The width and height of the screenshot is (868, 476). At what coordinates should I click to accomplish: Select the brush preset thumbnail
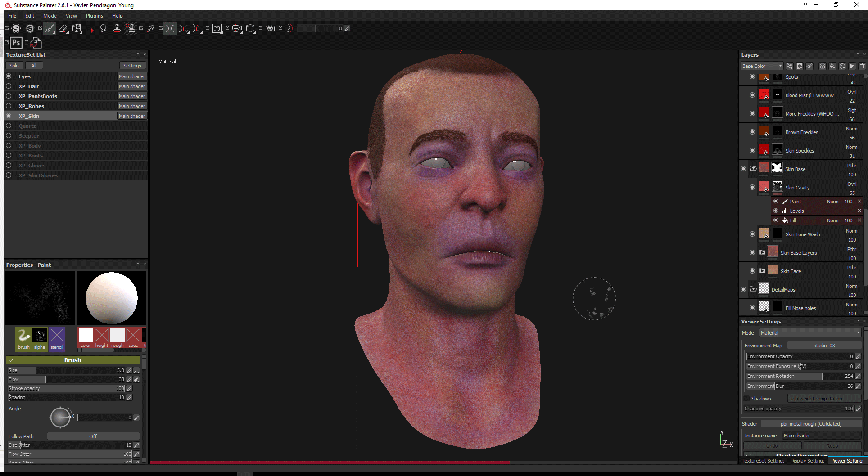24,338
